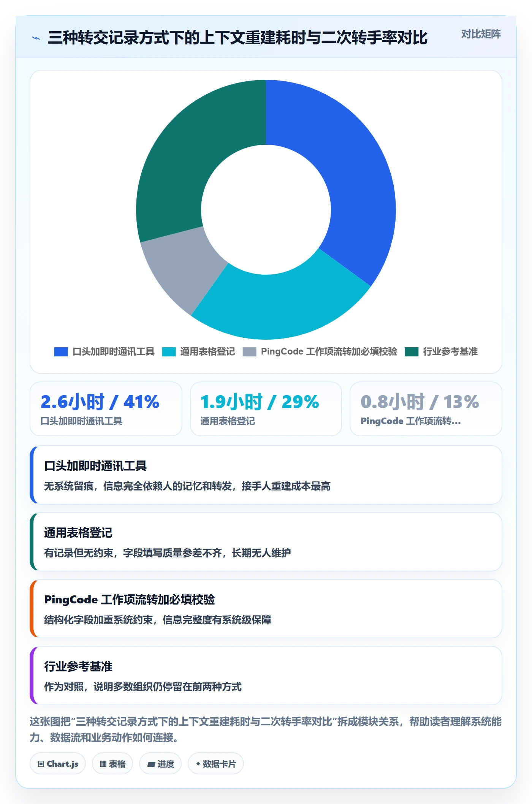This screenshot has width=532, height=804.
Task: Click the 对比矩阵 label in the header
Action: [x=481, y=34]
